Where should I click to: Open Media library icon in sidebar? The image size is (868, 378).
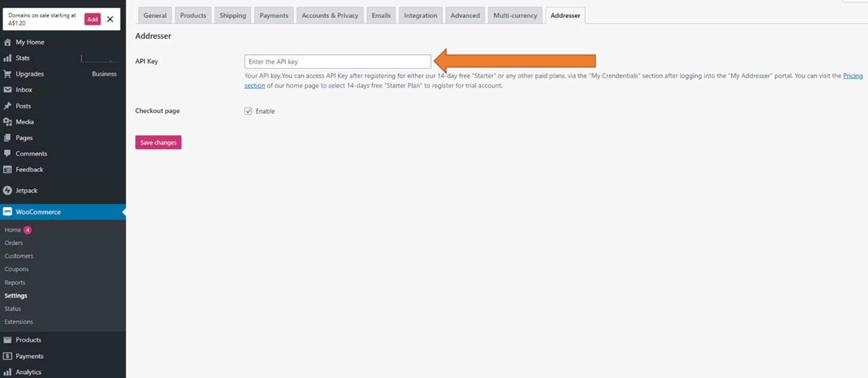[x=7, y=122]
